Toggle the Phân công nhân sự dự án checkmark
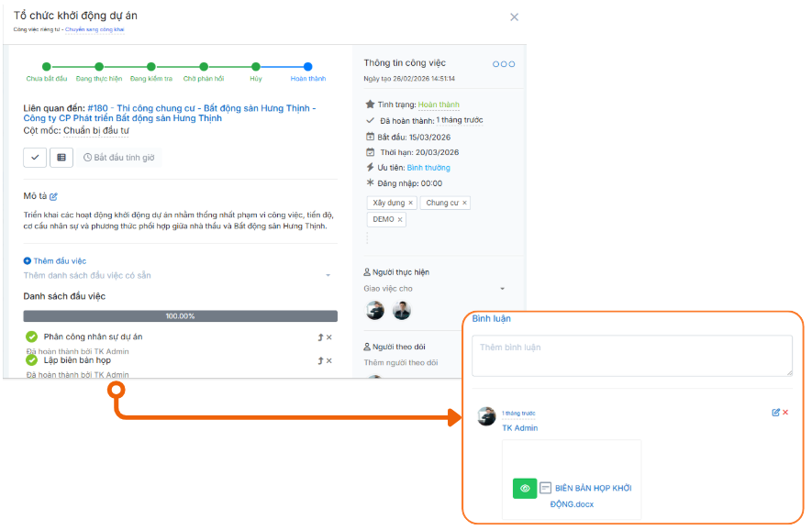The image size is (812, 530). click(31, 337)
